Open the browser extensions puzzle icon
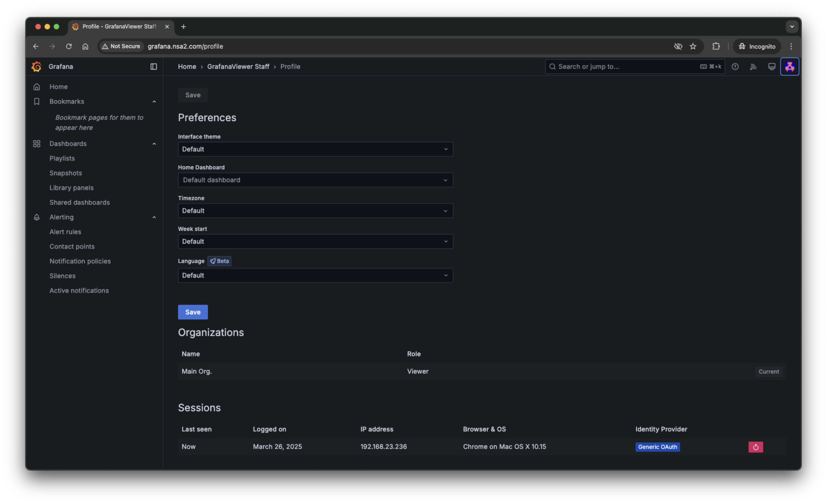827x504 pixels. [716, 46]
